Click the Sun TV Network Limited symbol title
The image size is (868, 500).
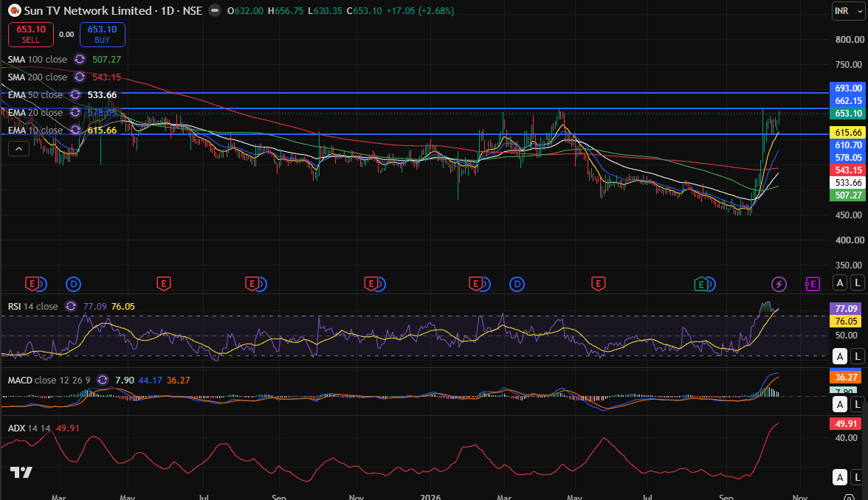point(88,10)
